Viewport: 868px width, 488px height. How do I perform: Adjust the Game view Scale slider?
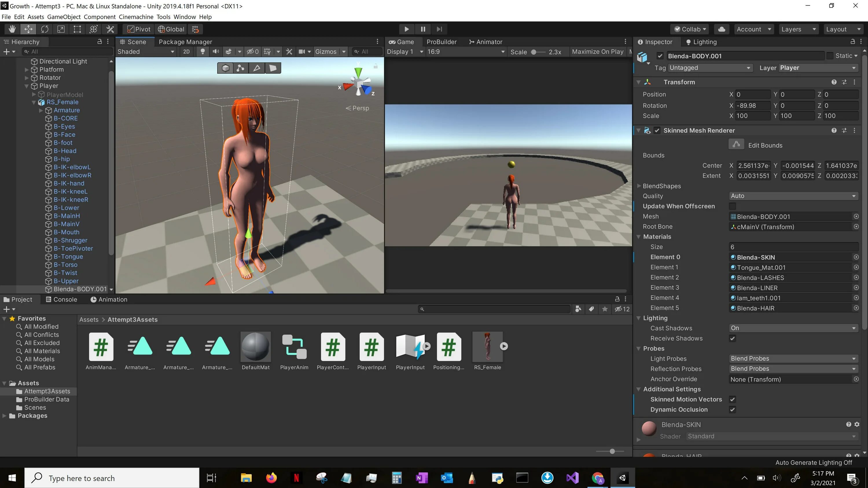click(x=534, y=52)
